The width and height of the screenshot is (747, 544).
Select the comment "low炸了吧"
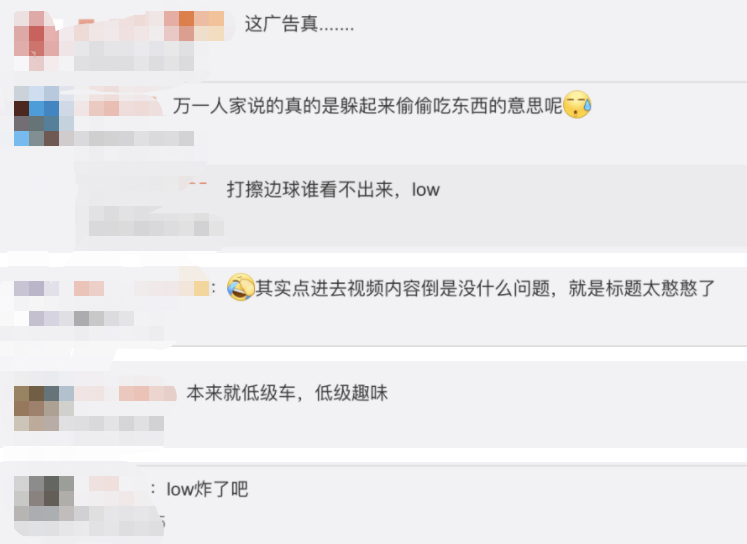tap(207, 489)
